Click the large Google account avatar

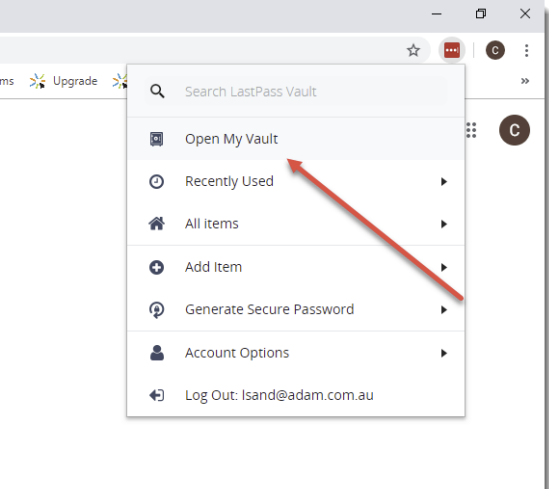point(514,130)
